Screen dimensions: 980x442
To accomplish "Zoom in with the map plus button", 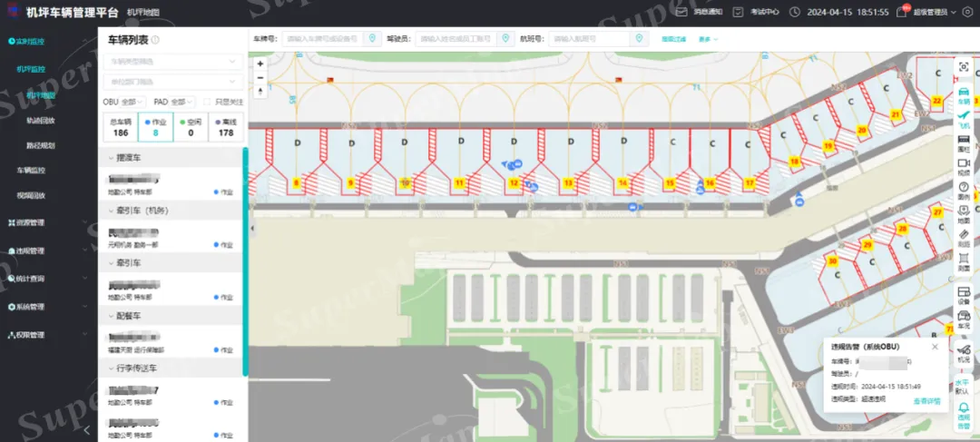I will 260,64.
